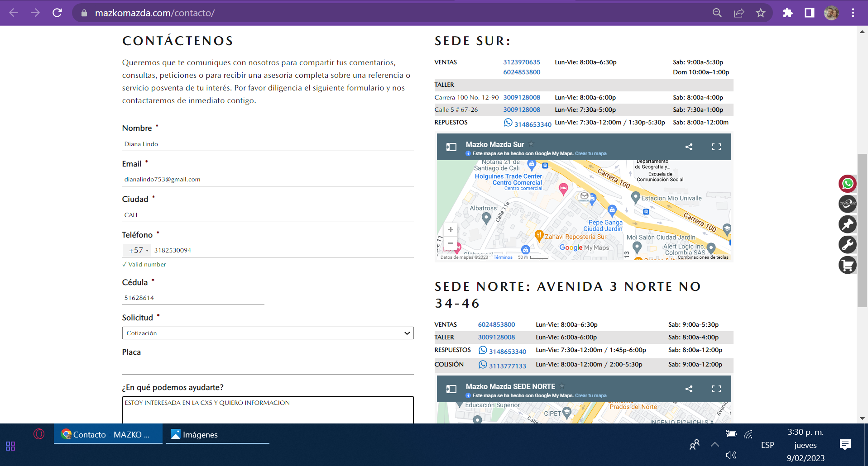868x466 pixels.
Task: Open Sede Norte colisión WhatsApp 3113777133
Action: (x=503, y=365)
